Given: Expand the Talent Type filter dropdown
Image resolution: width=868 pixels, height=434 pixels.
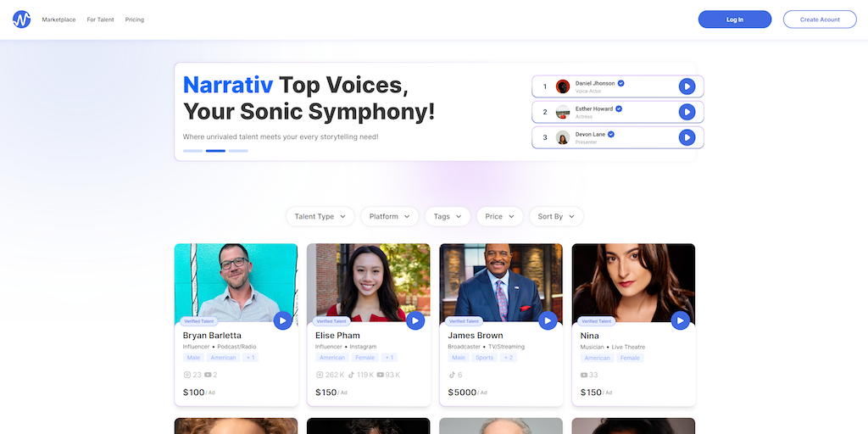Looking at the screenshot, I should click(320, 216).
